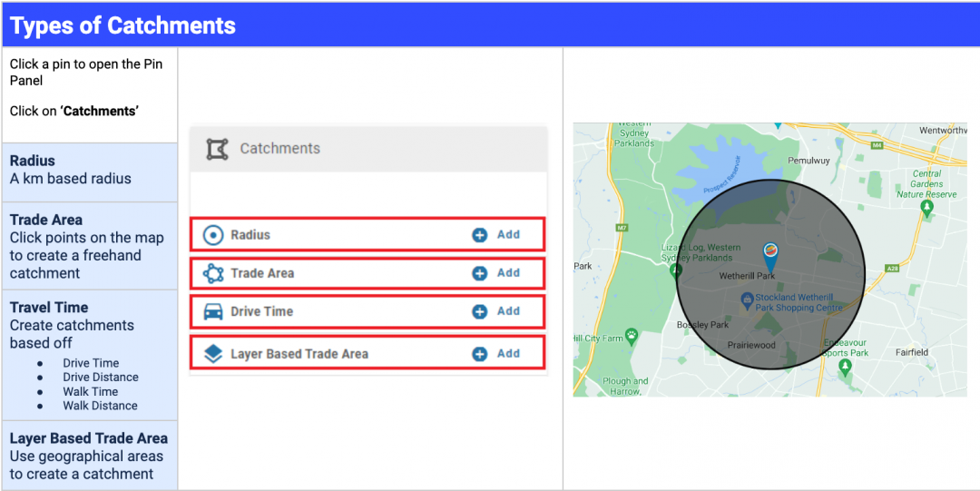Click the Drive Time car icon
Screen dimensions: 980x491
(x=213, y=311)
